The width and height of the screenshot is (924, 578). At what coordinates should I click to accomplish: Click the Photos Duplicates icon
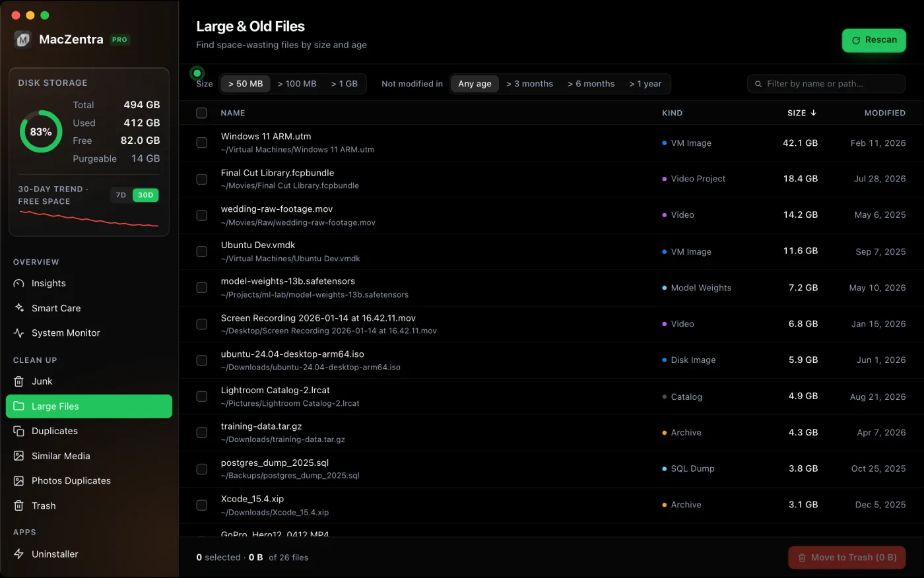click(x=19, y=481)
